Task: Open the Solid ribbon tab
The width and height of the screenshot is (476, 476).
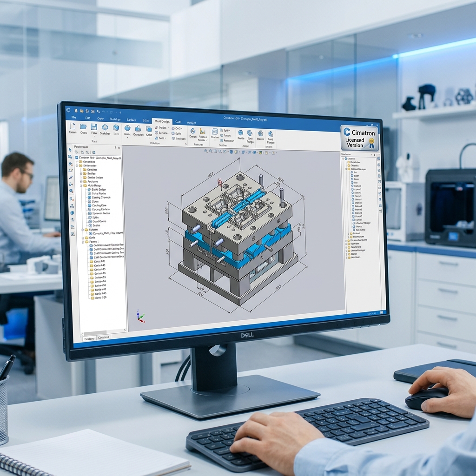Action: click(x=145, y=120)
